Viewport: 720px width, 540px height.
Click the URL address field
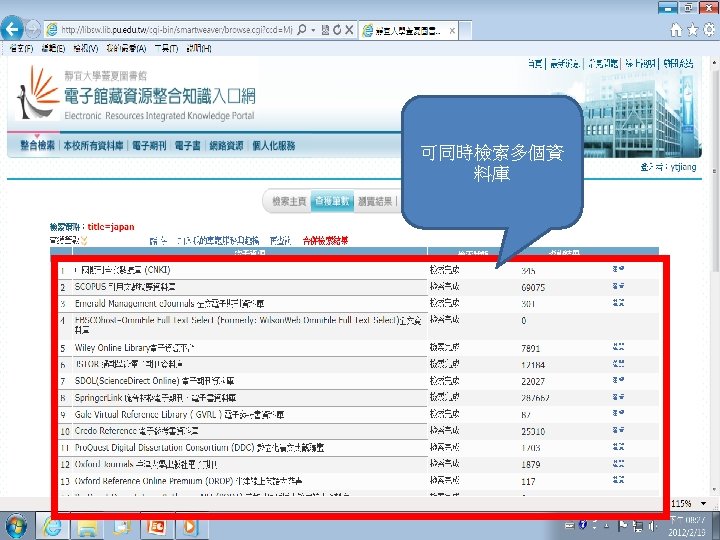[177, 30]
